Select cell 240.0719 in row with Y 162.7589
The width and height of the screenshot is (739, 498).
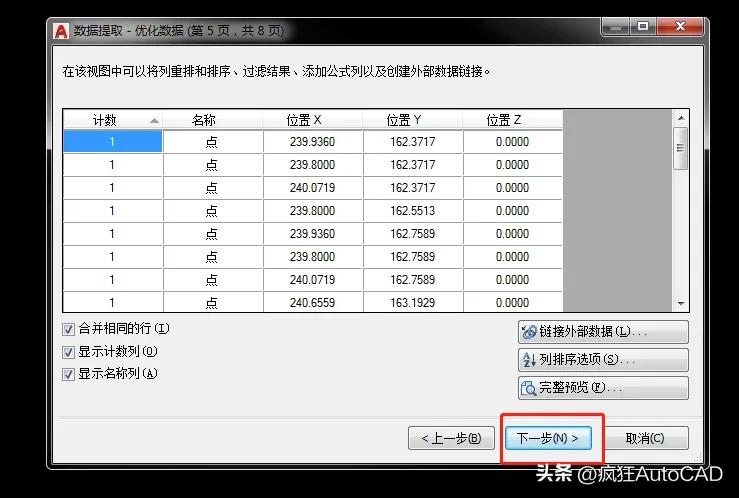click(x=313, y=279)
